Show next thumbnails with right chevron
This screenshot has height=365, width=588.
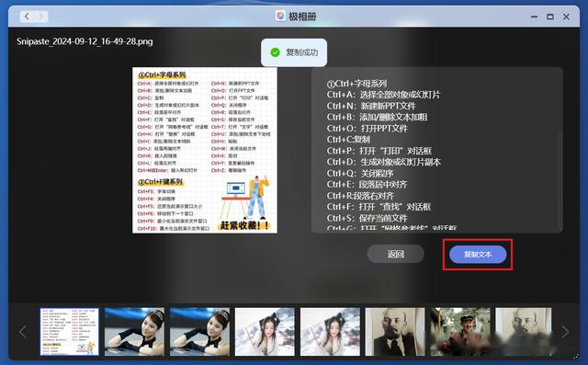pos(565,332)
